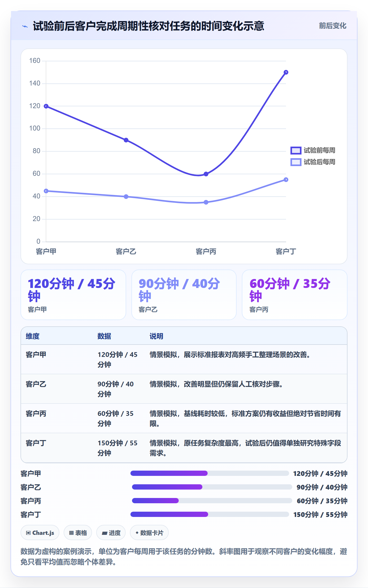Screen dimensions: 368x588
Task: Click the 维度 column header
Action: tap(33, 336)
